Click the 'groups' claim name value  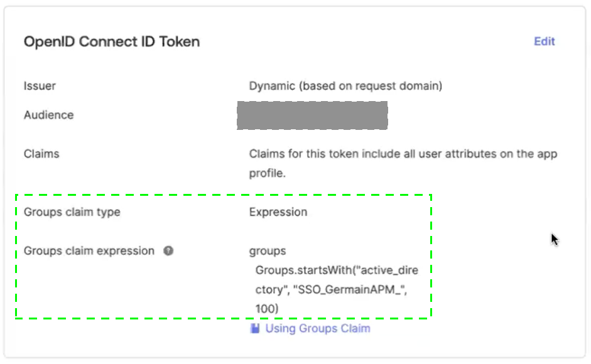267,251
